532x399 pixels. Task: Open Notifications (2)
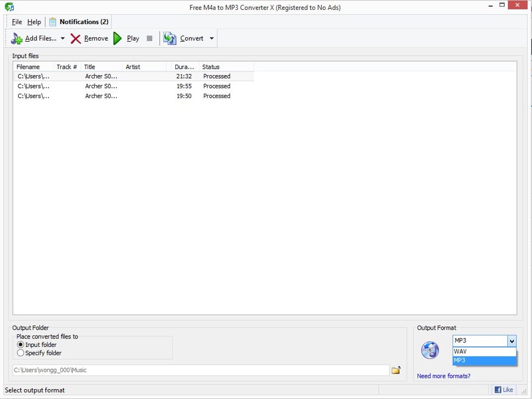[84, 22]
